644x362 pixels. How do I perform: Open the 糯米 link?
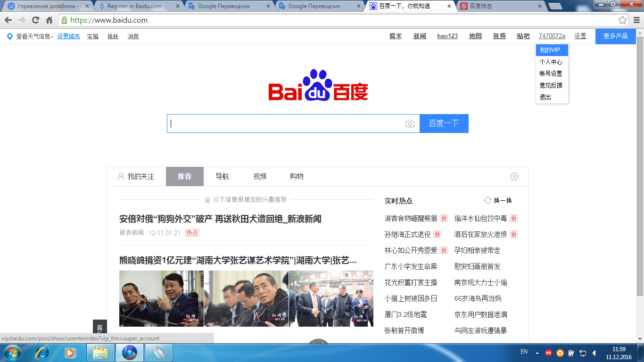[396, 36]
